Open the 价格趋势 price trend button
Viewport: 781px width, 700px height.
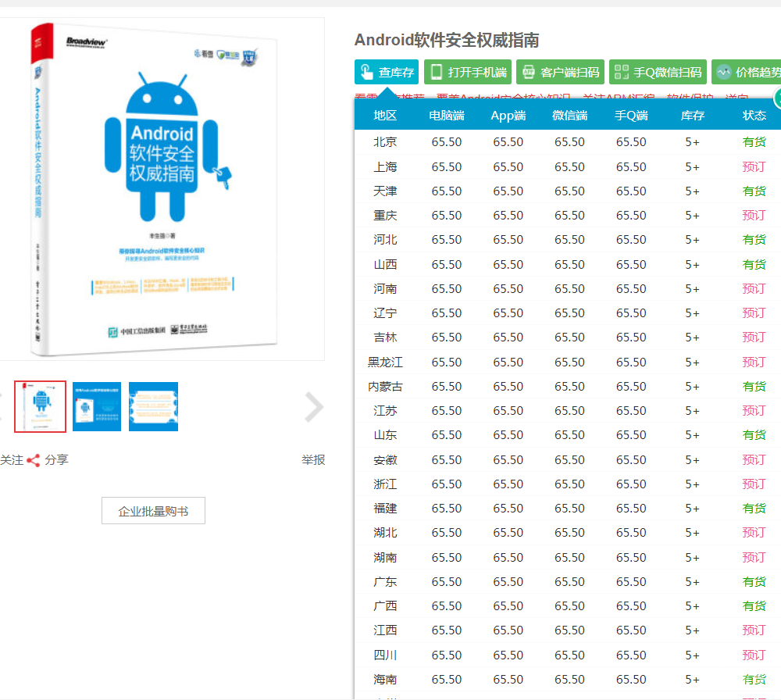(x=746, y=72)
